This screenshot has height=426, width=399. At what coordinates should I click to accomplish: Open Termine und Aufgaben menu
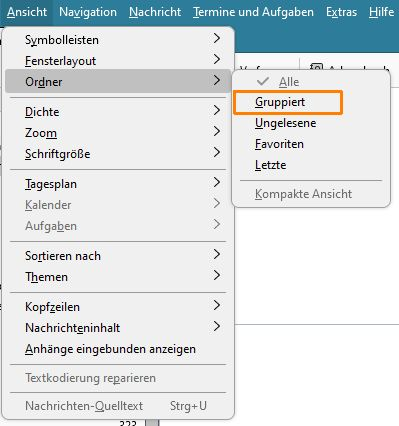[253, 12]
